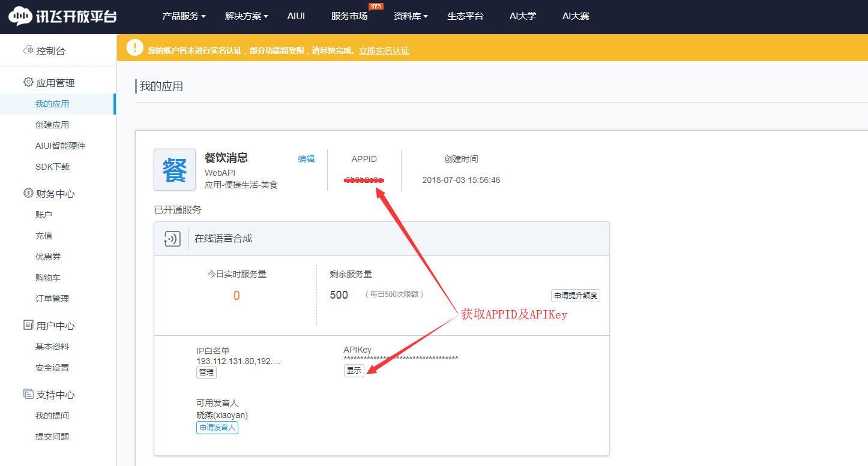
Task: Open the 立即实名认证 link
Action: 384,51
